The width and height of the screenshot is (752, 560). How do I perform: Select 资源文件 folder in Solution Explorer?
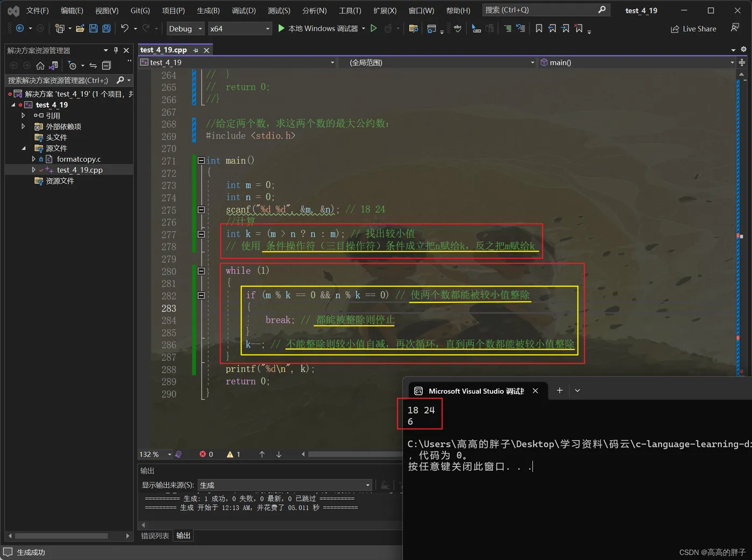(60, 181)
